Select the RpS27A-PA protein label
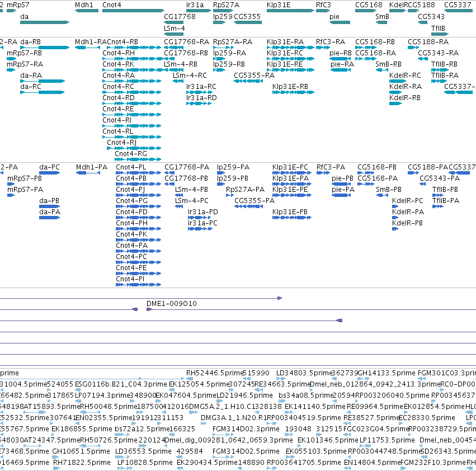This screenshot has width=476, height=471. click(x=246, y=190)
